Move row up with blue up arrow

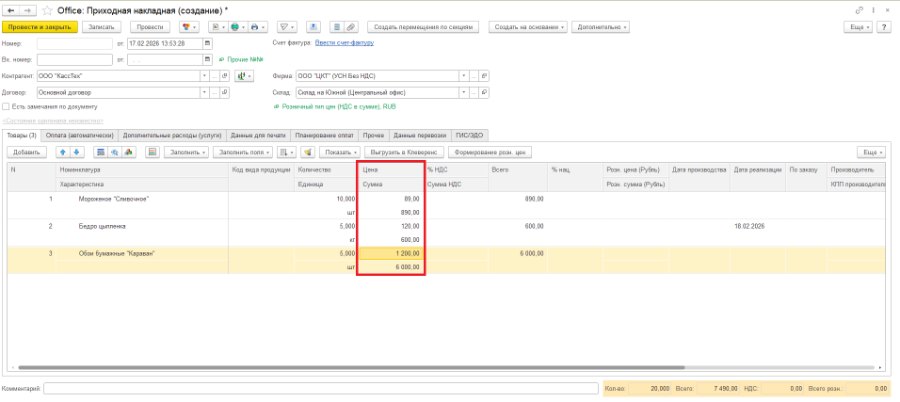coord(63,152)
